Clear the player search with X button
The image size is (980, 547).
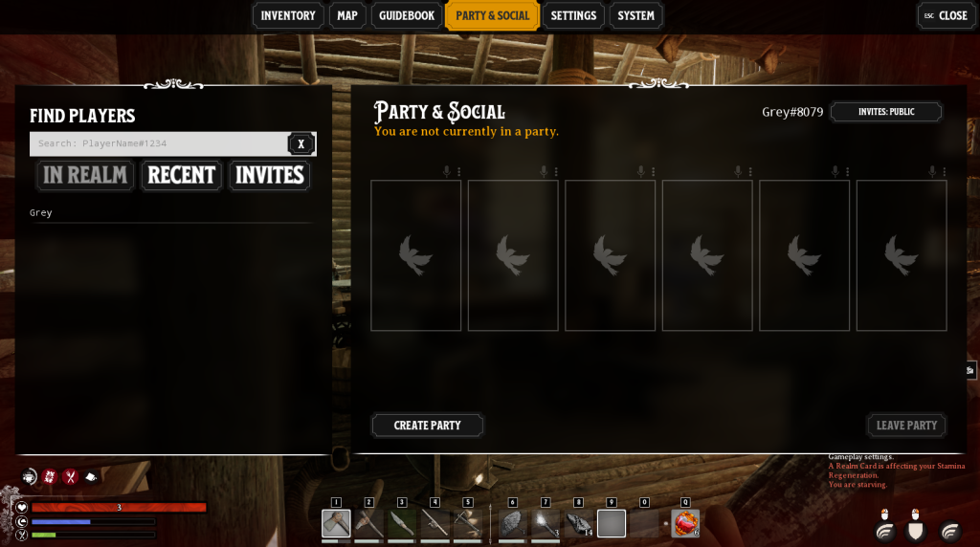click(x=301, y=143)
